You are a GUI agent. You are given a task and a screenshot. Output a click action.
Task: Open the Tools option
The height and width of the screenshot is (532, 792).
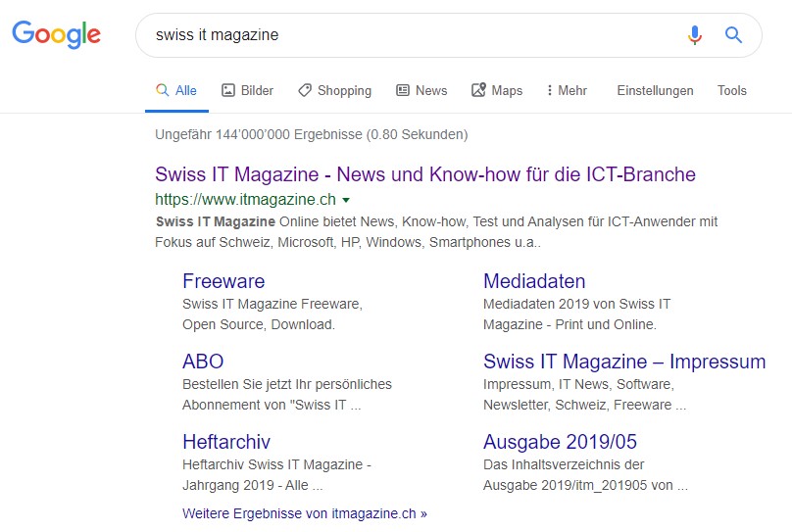[x=732, y=91]
